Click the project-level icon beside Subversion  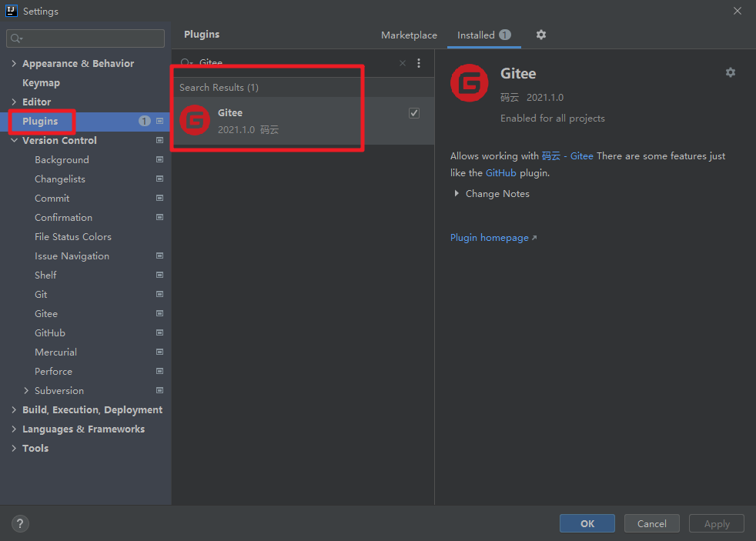[159, 391]
